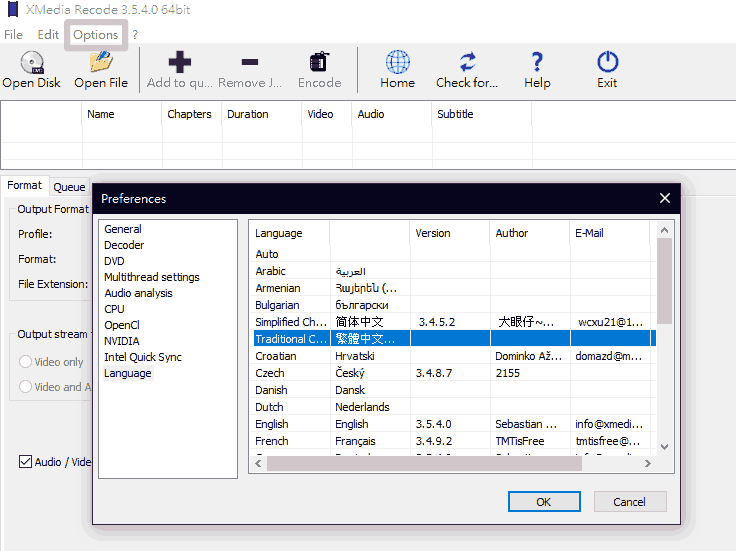736x551 pixels.
Task: Click the E-Mail column header
Action: point(610,233)
